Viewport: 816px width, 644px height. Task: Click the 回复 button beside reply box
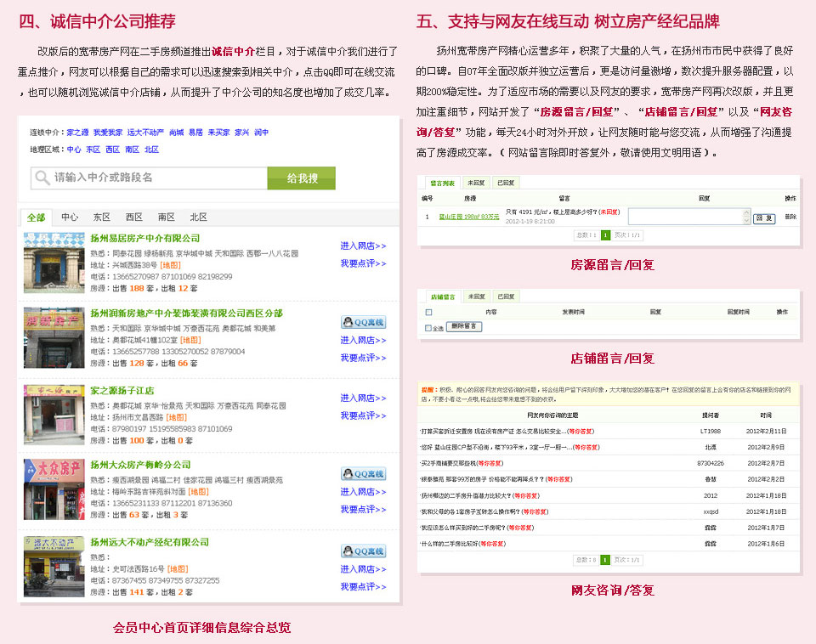764,218
